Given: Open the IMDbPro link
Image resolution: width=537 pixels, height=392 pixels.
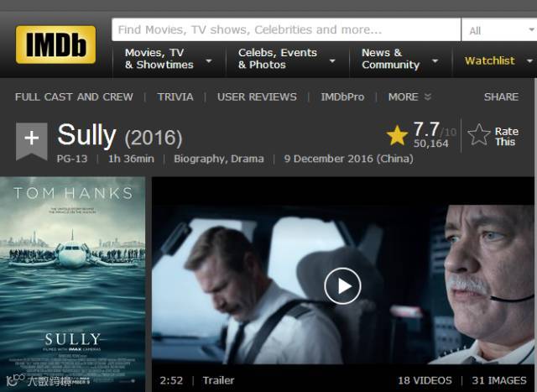Looking at the screenshot, I should (342, 97).
